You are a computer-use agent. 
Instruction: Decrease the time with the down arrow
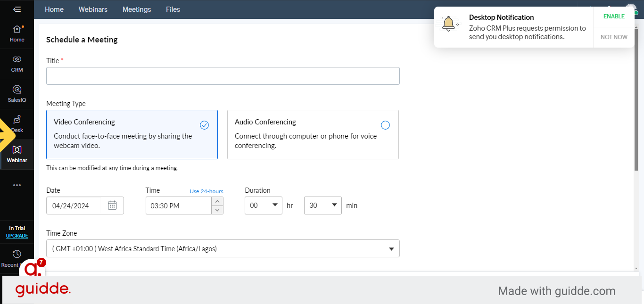(217, 210)
